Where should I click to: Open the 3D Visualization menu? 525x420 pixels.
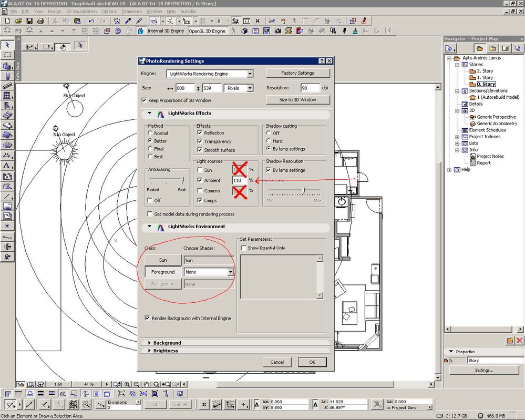81,12
